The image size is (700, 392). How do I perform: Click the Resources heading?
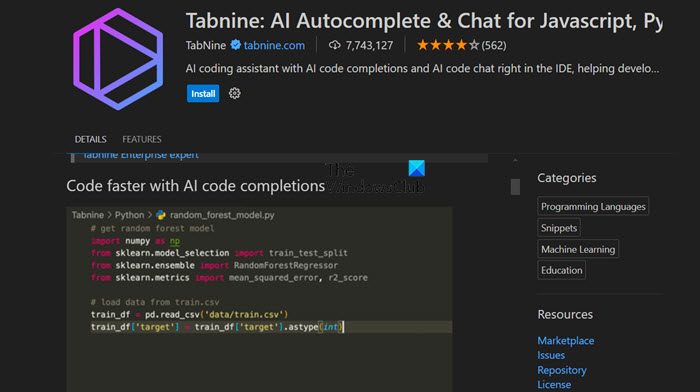pos(565,314)
